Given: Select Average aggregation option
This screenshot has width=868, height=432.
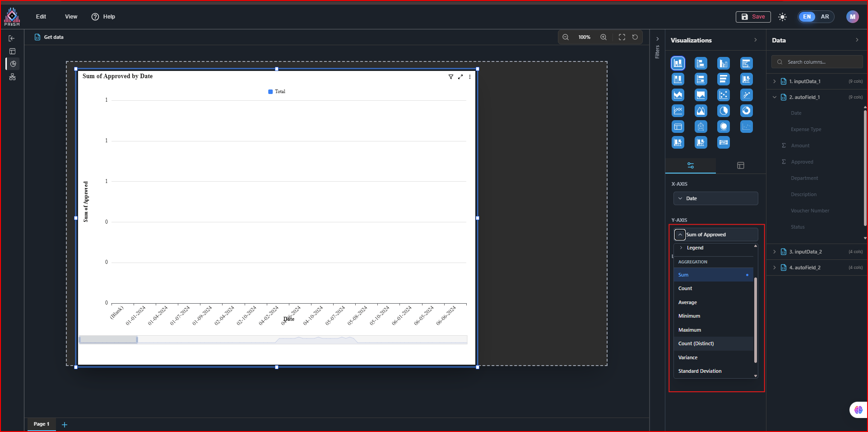Looking at the screenshot, I should point(687,302).
